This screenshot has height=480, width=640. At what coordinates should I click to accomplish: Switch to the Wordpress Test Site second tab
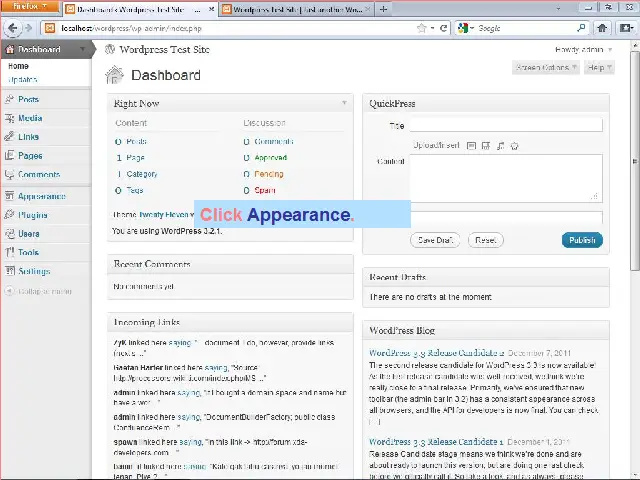point(298,9)
